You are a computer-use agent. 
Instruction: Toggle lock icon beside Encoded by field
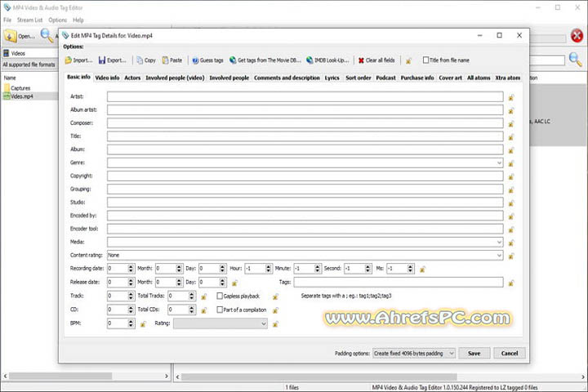(510, 216)
